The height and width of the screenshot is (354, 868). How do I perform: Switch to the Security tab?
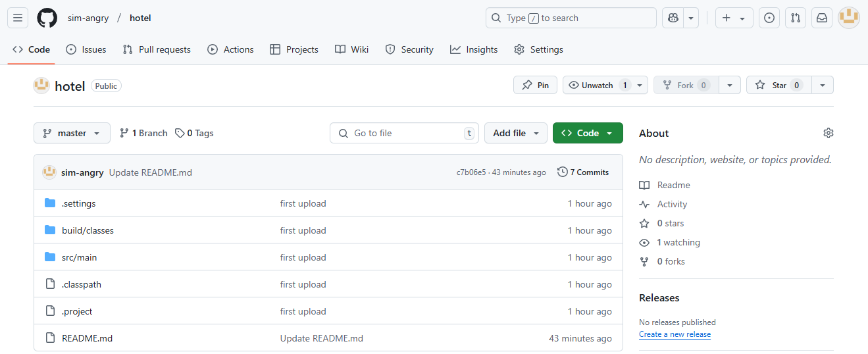409,49
